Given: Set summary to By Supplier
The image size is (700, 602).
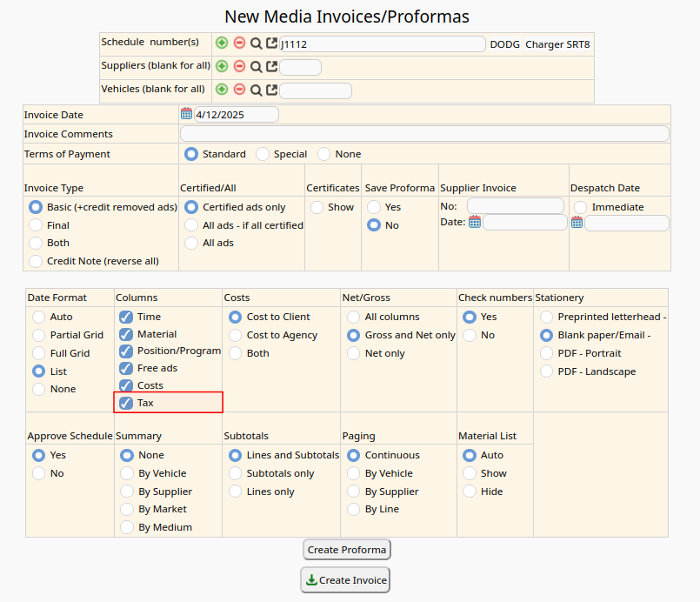Looking at the screenshot, I should (x=127, y=492).
